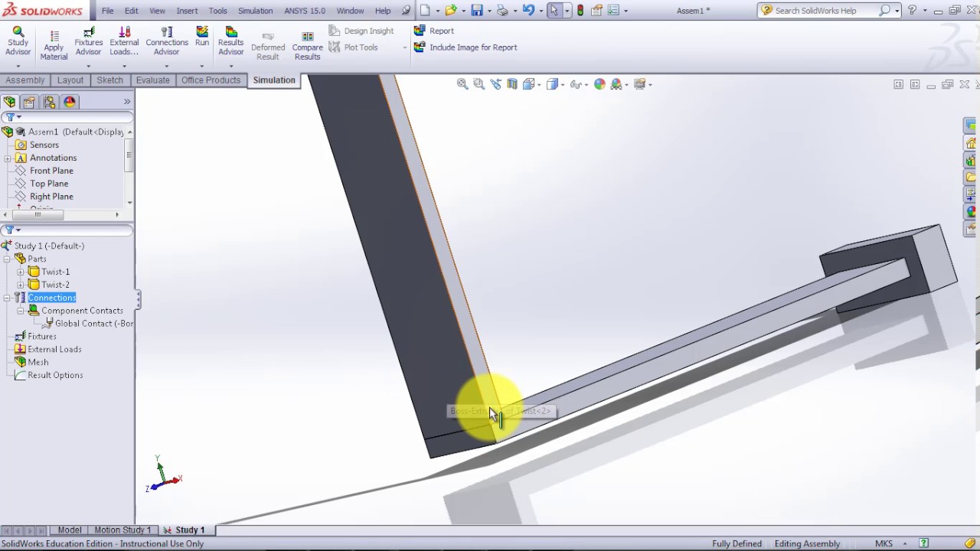
Task: Run the simulation study
Action: (201, 37)
